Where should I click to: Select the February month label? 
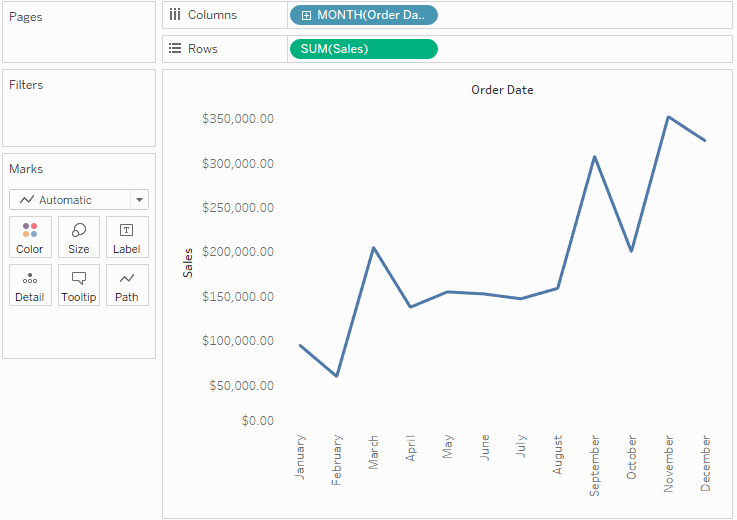click(x=337, y=460)
